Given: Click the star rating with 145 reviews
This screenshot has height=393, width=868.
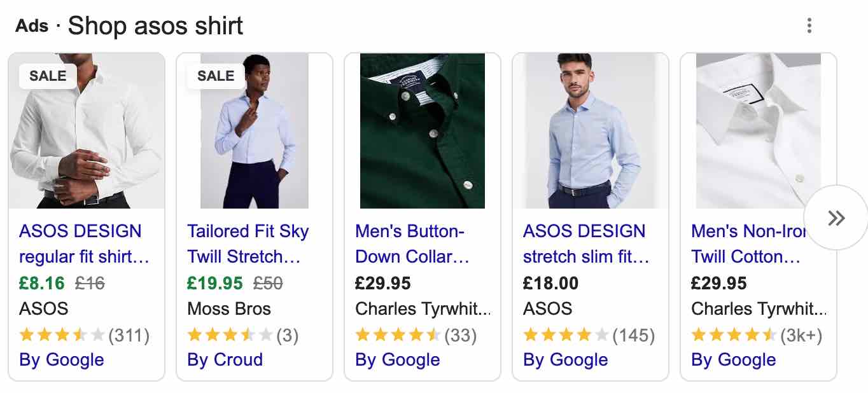Looking at the screenshot, I should coord(566,334).
